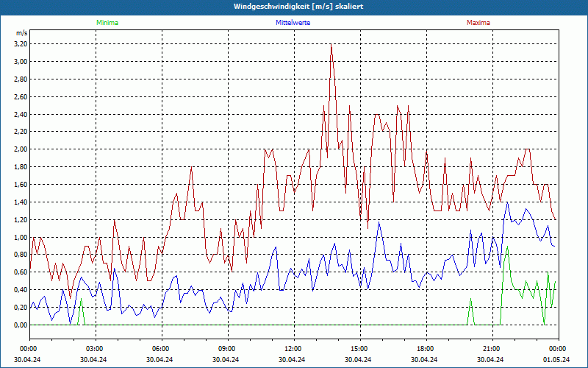Click the 30.04.24 date under 18:00
Viewport: 588px width, 368px height.
click(x=424, y=360)
